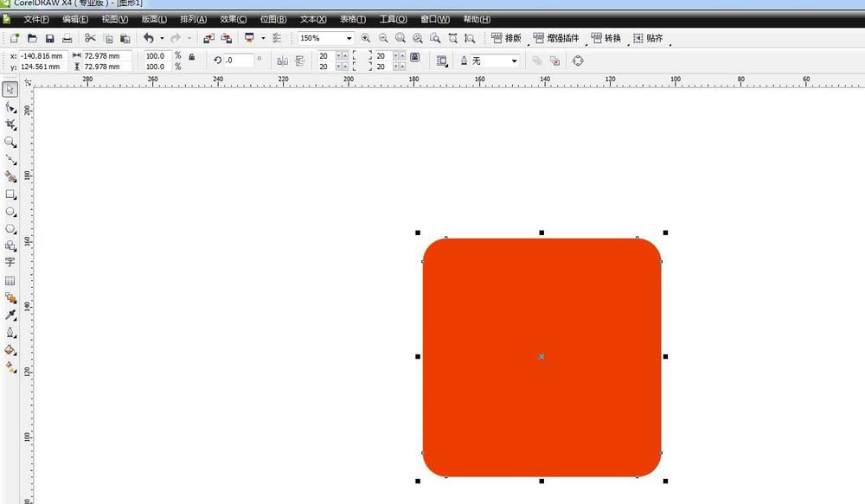Open the 位图(B) menu
865x504 pixels.
point(272,19)
